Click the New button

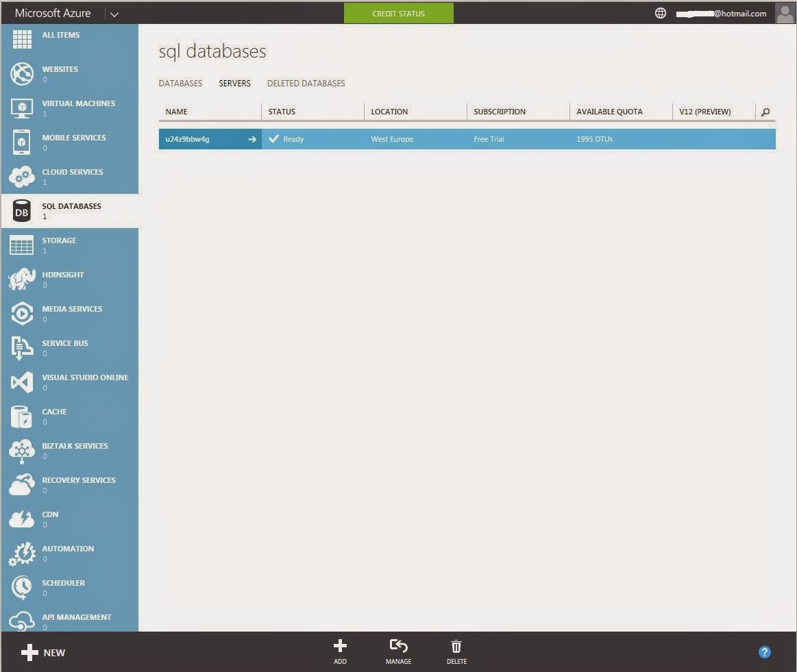tap(43, 652)
